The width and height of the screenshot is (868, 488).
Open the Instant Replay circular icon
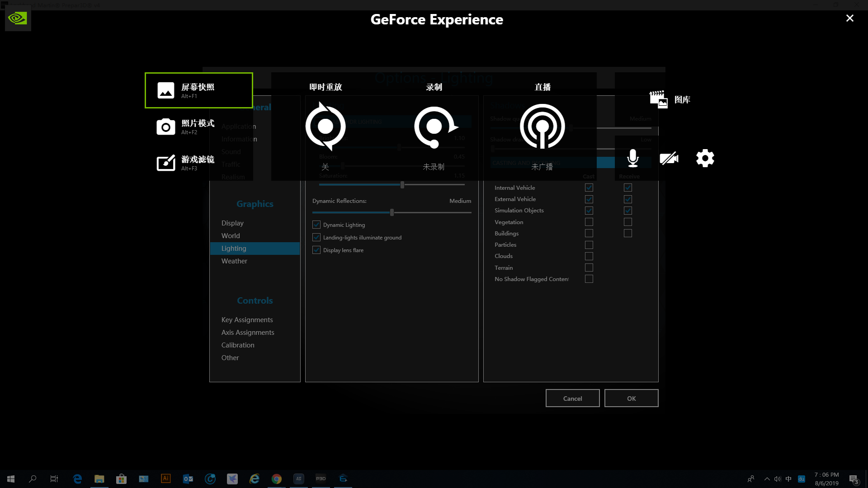click(x=325, y=127)
